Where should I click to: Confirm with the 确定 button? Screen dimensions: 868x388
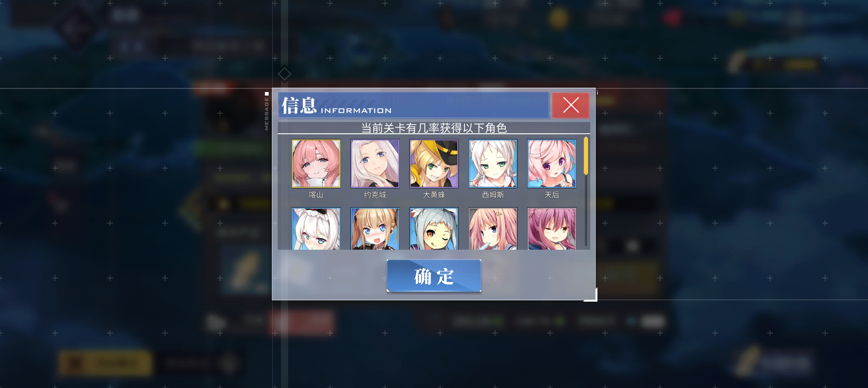point(434,276)
